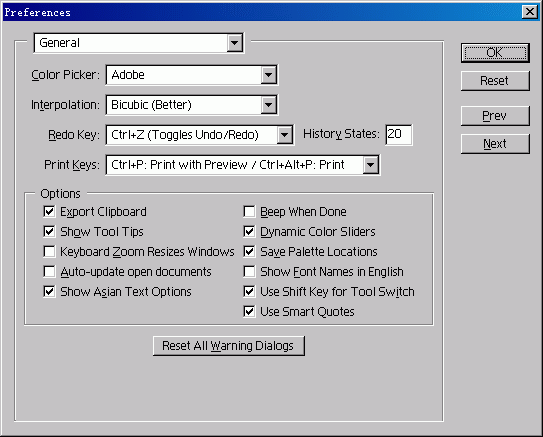
Task: Click the Reset All Warning Dialogs button
Action: (x=229, y=346)
